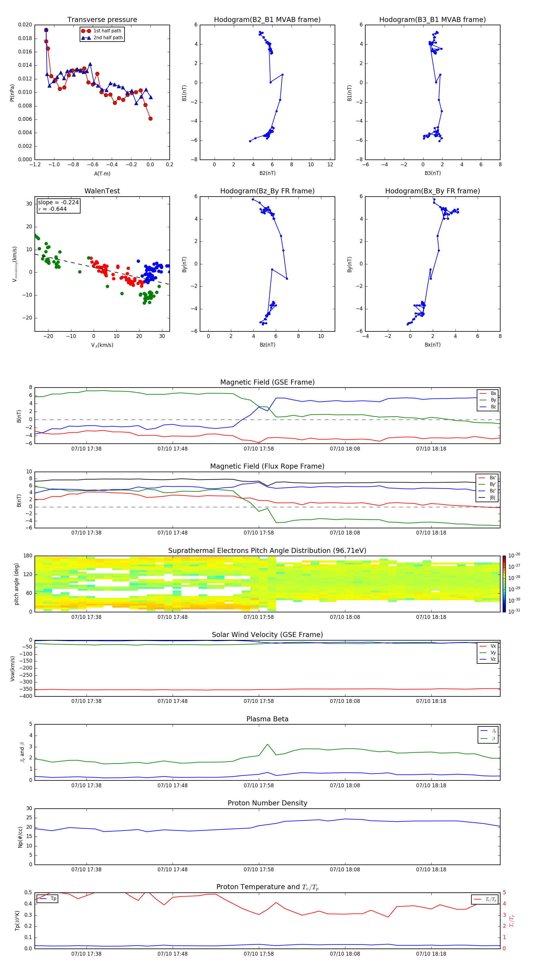Click the colorbar's 10^-26 tick label
Viewport: 535px width, 980px height.
(514, 555)
